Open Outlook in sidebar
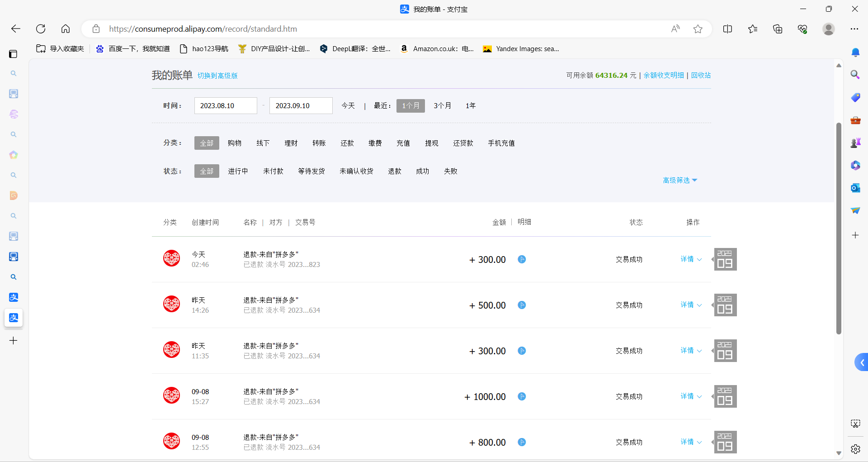Screen dimensions: 868x462 (855, 188)
